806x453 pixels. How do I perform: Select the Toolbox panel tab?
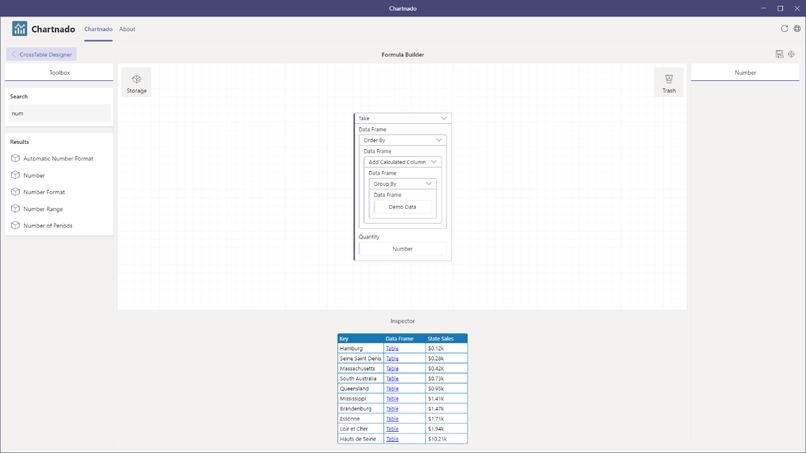click(59, 73)
